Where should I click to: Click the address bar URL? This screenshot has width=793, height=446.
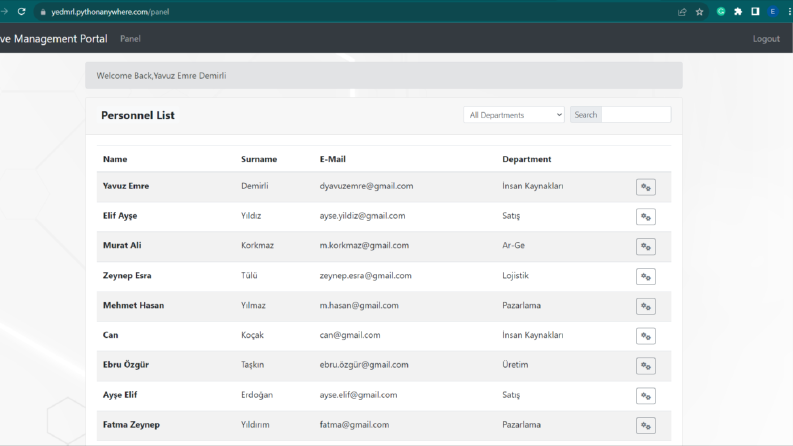110,12
